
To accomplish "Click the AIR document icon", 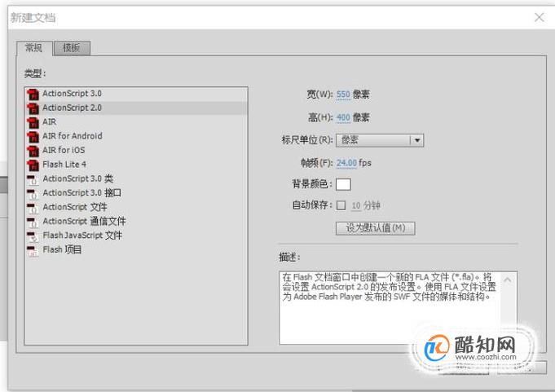I will tap(33, 122).
